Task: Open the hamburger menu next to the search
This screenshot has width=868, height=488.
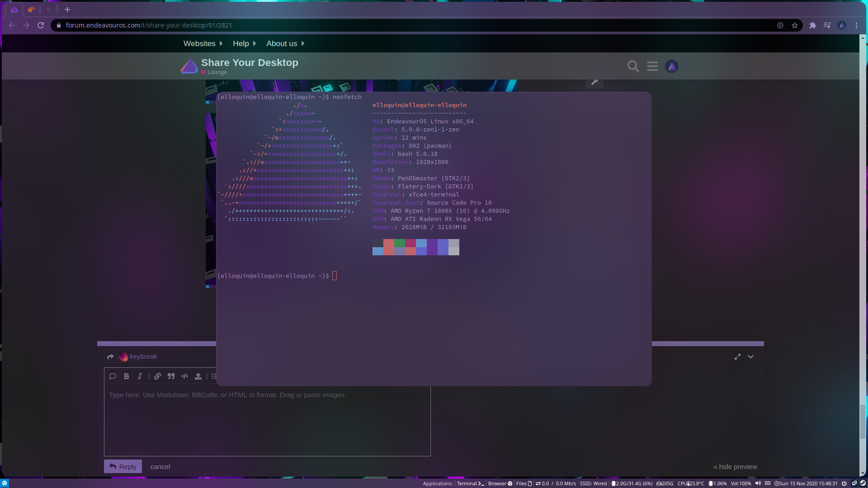Action: point(652,66)
